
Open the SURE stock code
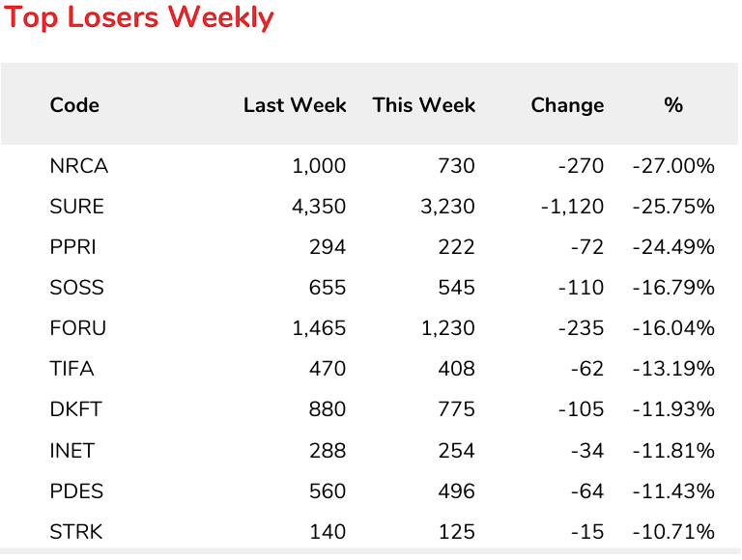click(x=76, y=207)
